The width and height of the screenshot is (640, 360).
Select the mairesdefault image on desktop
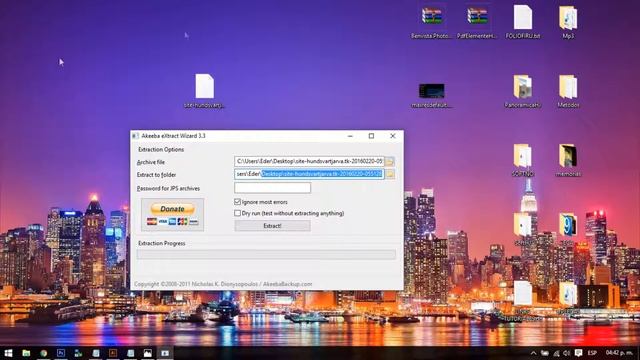coord(431,95)
